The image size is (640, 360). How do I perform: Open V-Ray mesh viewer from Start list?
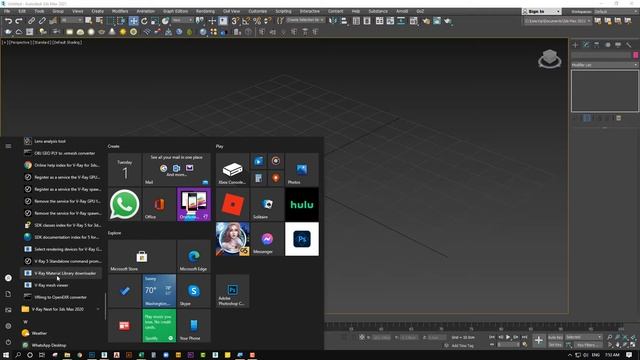point(61,285)
